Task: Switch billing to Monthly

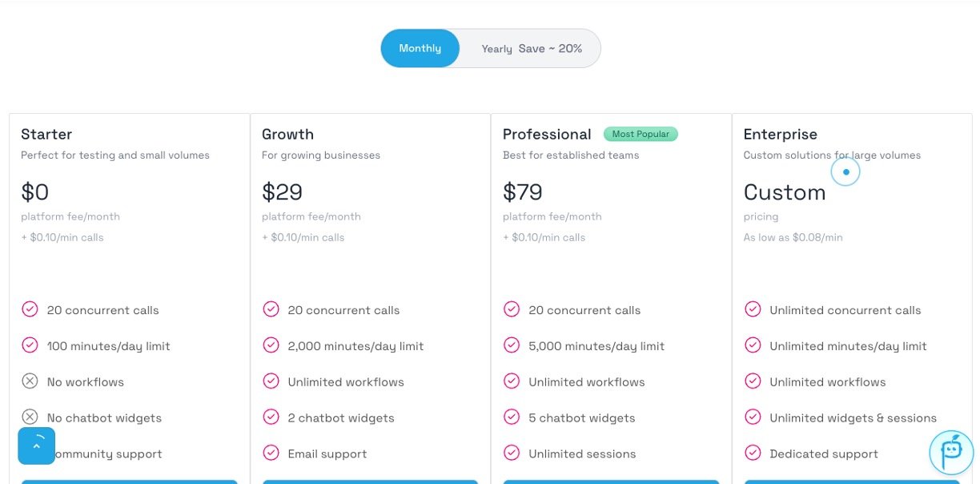Action: [x=420, y=49]
